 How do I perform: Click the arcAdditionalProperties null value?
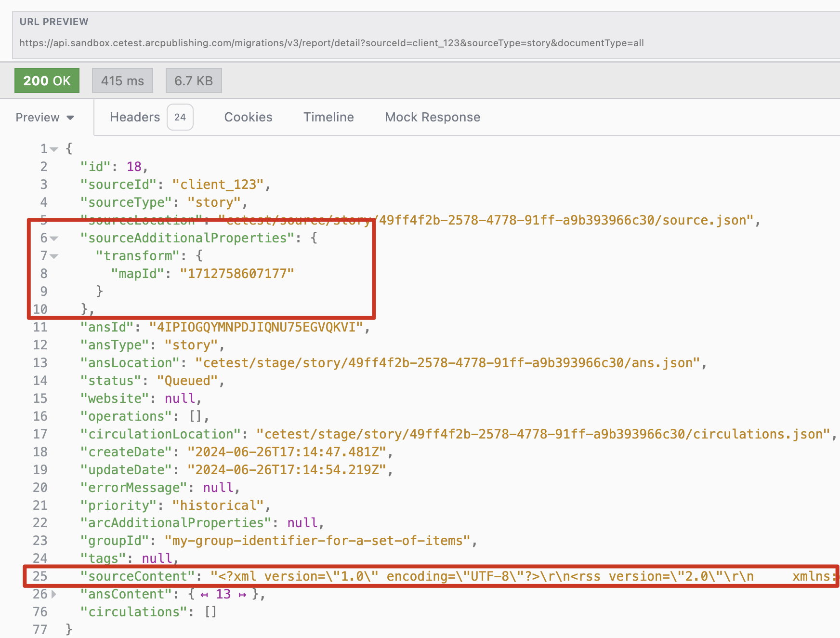coord(302,523)
